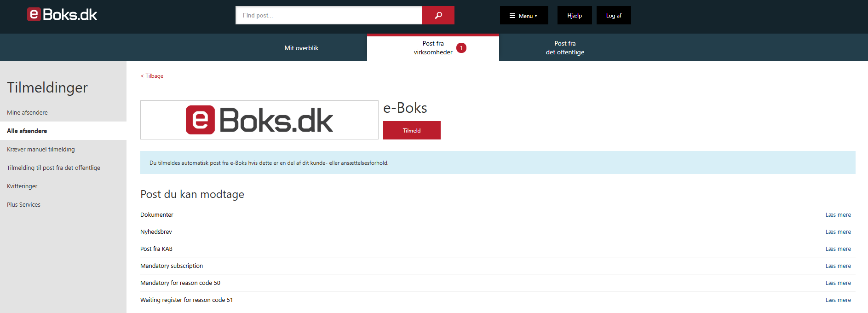Click Læs mere for Mandatory subscription

pyautogui.click(x=838, y=266)
